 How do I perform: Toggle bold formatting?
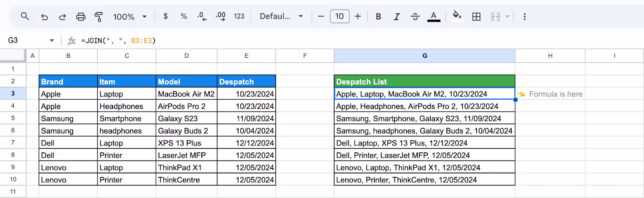[x=378, y=17]
